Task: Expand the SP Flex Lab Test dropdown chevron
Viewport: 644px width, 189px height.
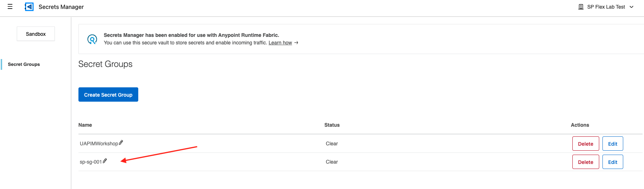Action: (x=631, y=7)
